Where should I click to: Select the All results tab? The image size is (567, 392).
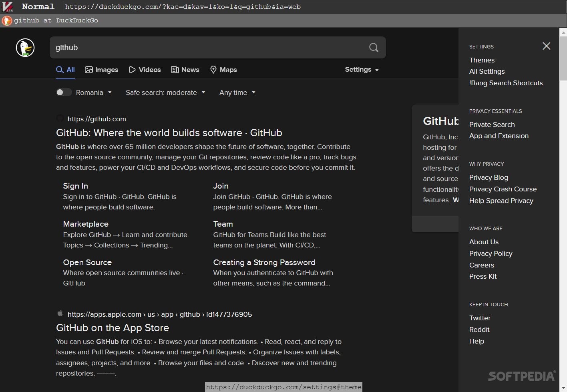[66, 70]
